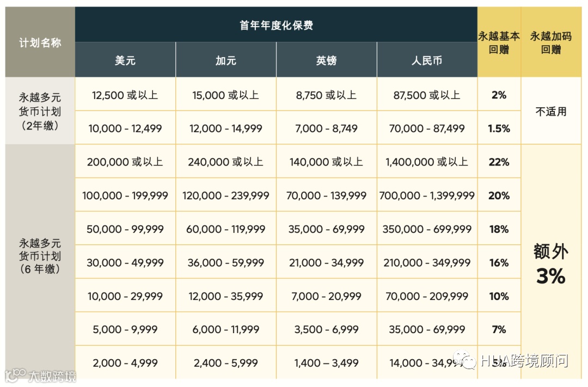The height and width of the screenshot is (387, 588).
Task: Select the 7% rebate value
Action: coord(499,329)
